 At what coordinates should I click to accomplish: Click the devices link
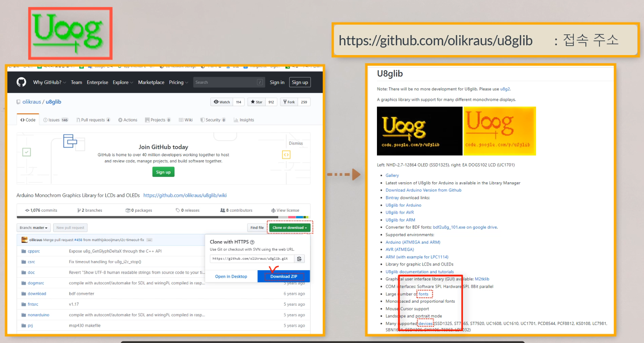click(x=425, y=323)
